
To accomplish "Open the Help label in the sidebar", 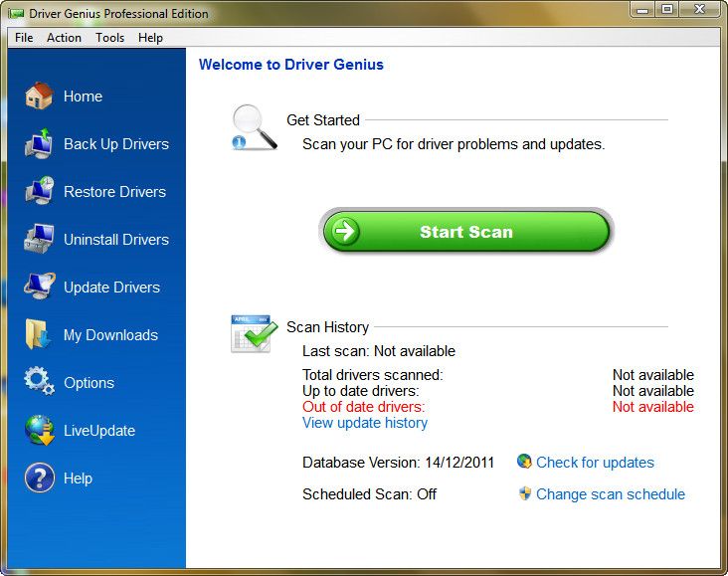I will 78,479.
